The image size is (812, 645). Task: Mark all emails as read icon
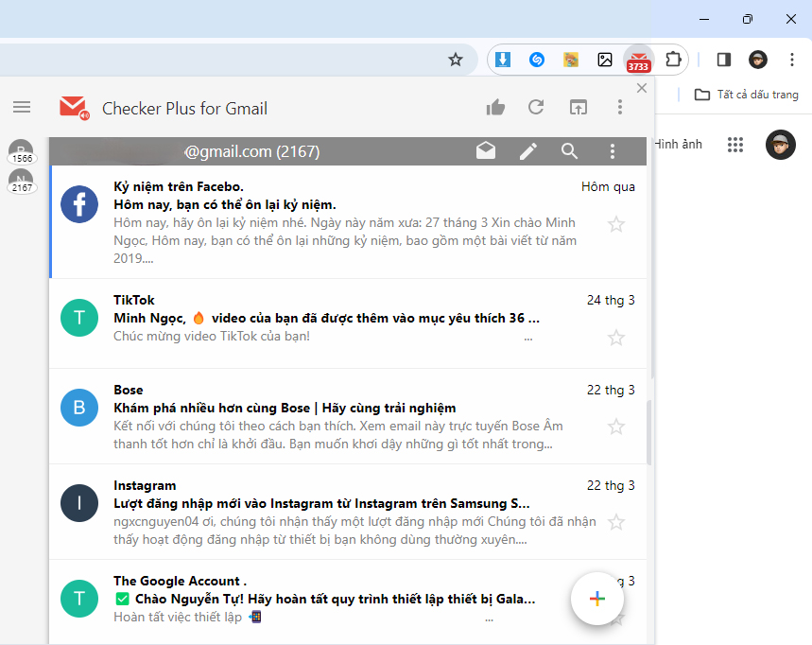coord(486,150)
